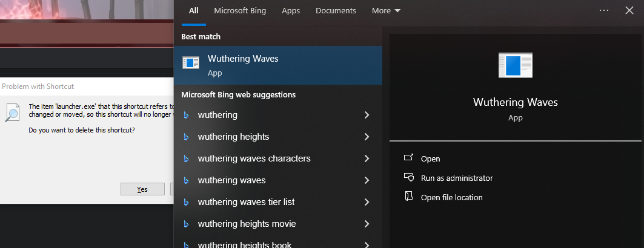
Task: Expand chevron for 'wuthering heights movie'
Action: pyautogui.click(x=367, y=224)
